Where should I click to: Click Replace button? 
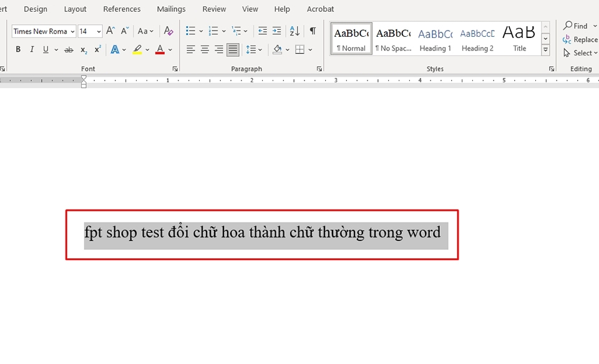580,39
